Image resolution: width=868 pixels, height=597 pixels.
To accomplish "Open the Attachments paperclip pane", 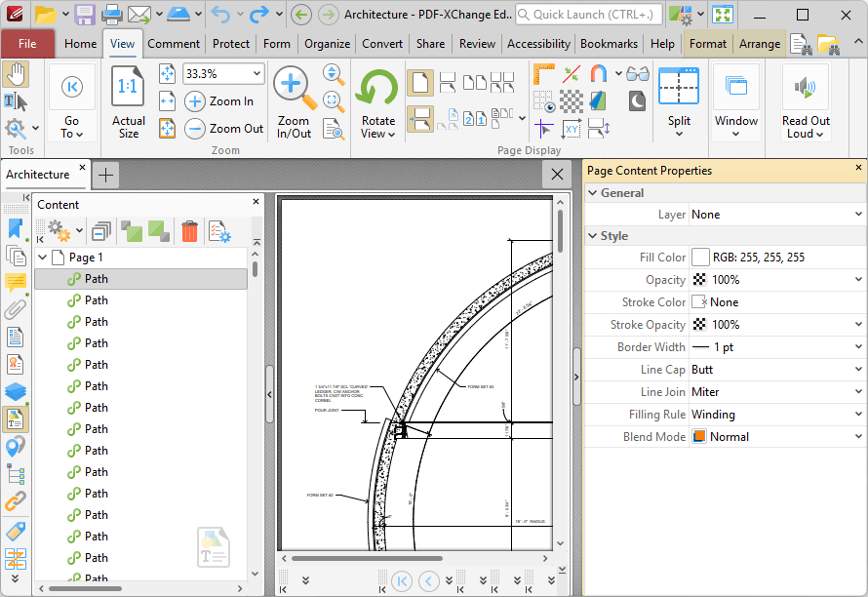I will click(x=16, y=310).
